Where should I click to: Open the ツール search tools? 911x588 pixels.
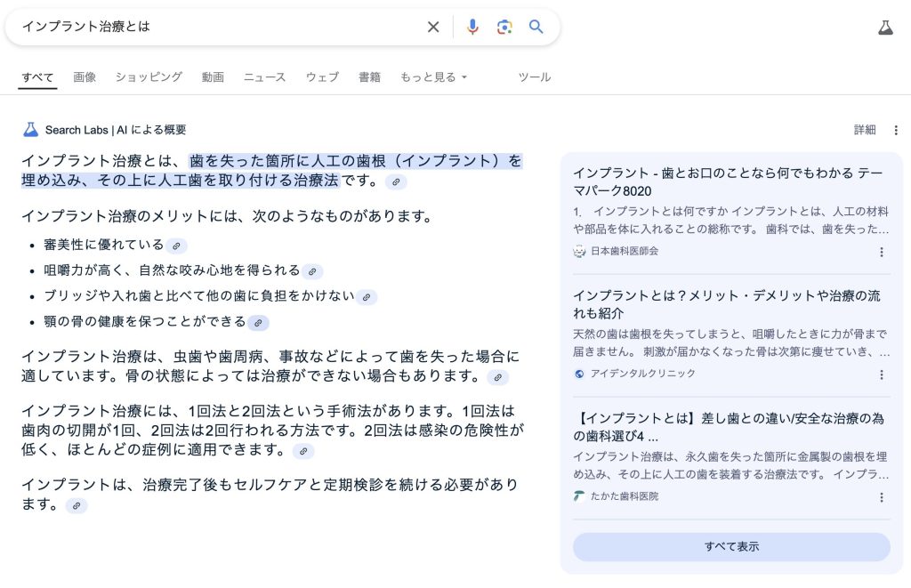click(x=534, y=77)
